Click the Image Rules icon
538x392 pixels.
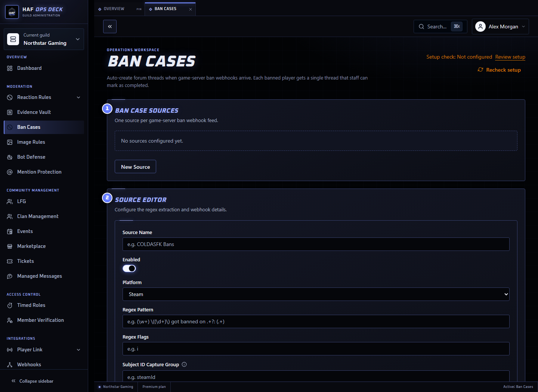click(x=10, y=142)
